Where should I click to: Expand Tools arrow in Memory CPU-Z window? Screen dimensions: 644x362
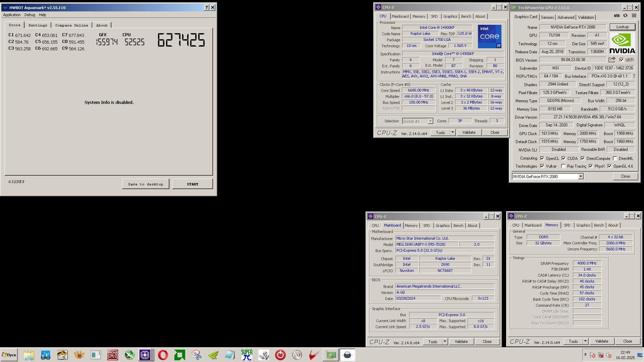pyautogui.click(x=585, y=342)
